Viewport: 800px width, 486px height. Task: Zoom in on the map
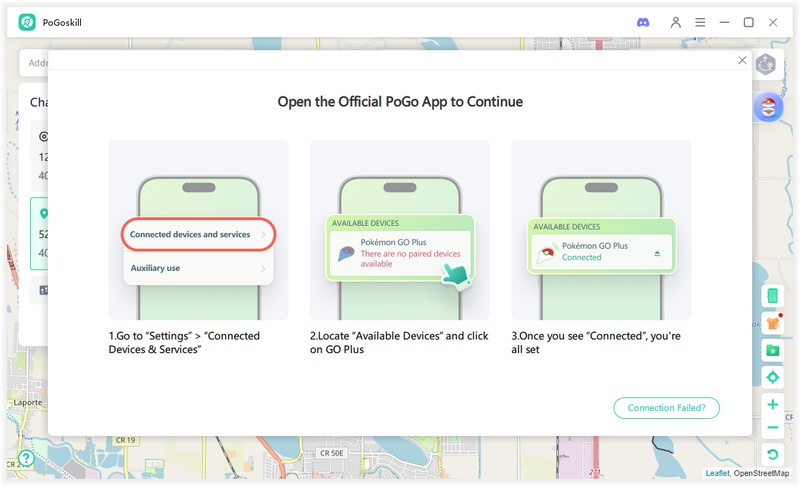point(772,405)
